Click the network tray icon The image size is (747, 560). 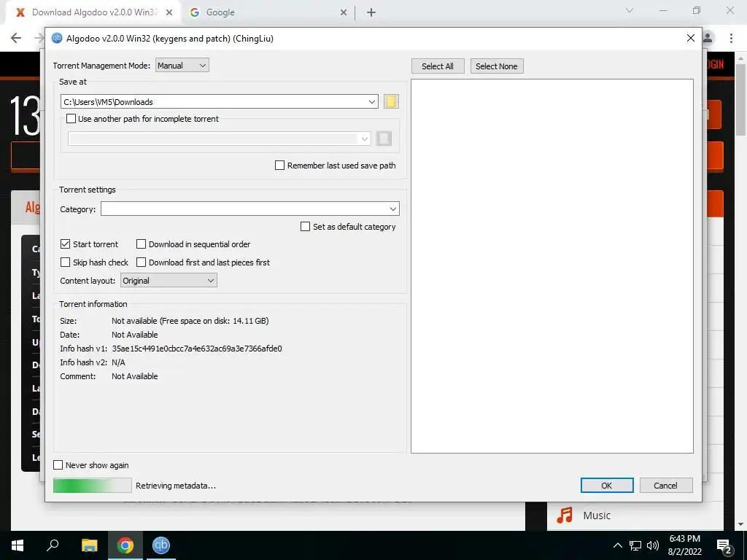point(635,545)
